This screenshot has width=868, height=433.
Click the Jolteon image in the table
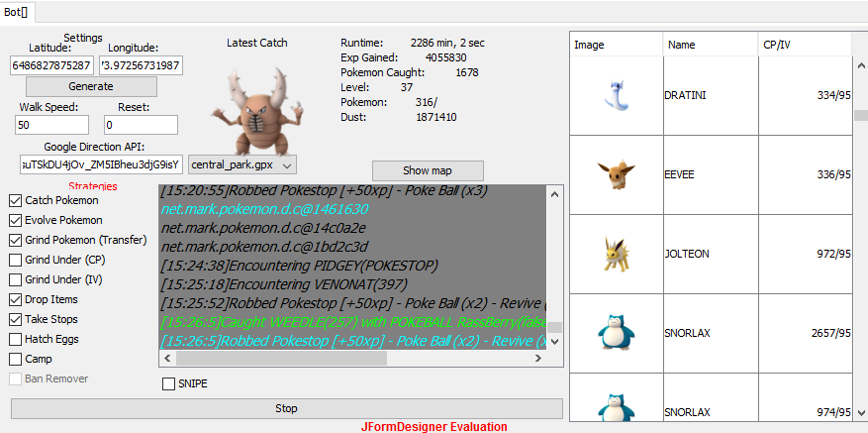617,254
